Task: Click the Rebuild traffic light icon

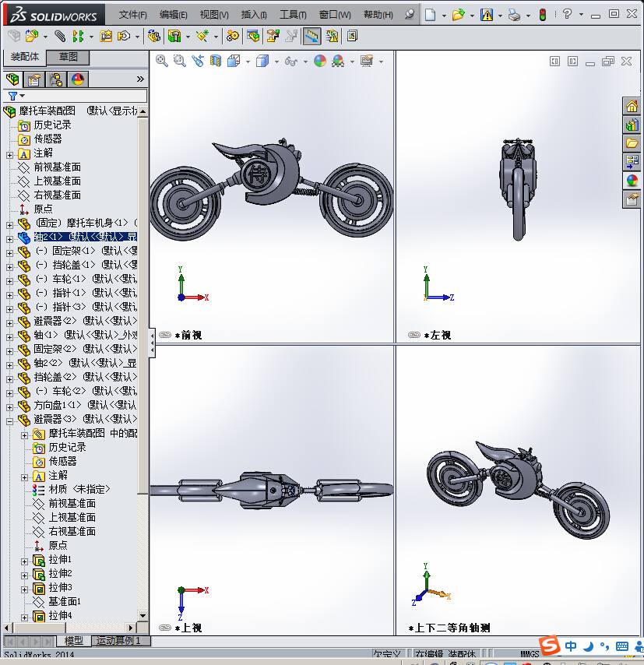Action: click(x=543, y=15)
